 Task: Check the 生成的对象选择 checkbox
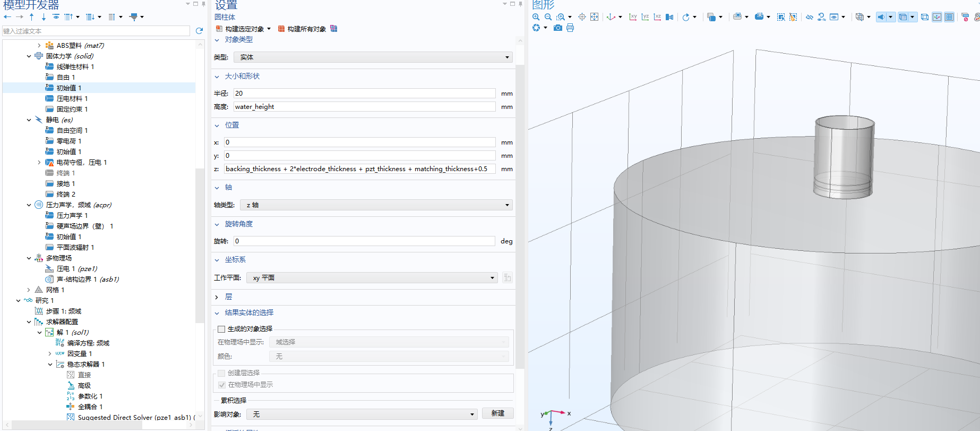tap(221, 329)
